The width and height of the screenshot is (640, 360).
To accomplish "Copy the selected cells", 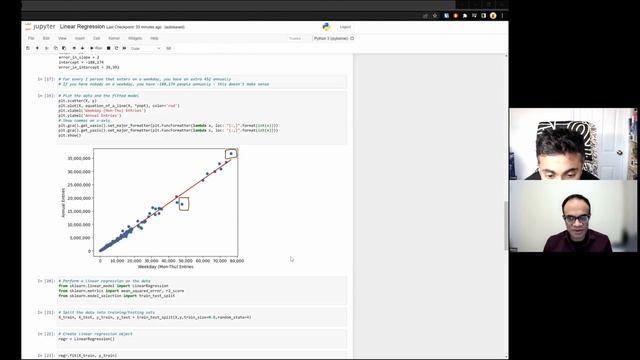I will (x=56, y=48).
